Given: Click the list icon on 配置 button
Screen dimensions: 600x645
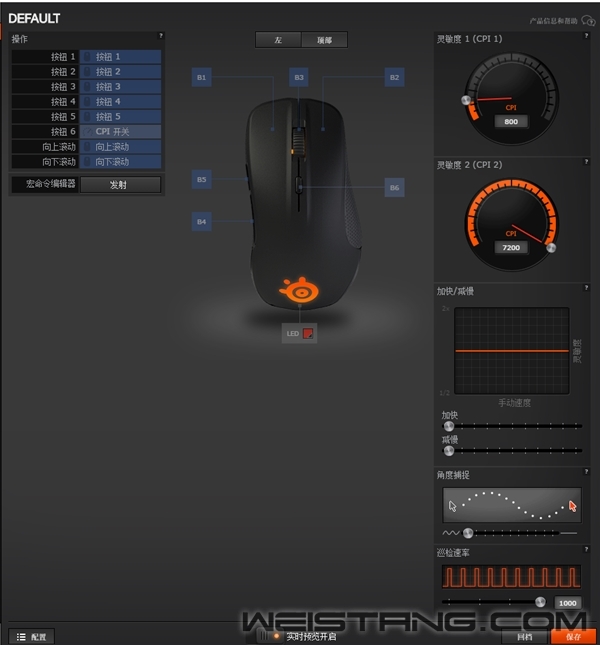Looking at the screenshot, I should 21,637.
